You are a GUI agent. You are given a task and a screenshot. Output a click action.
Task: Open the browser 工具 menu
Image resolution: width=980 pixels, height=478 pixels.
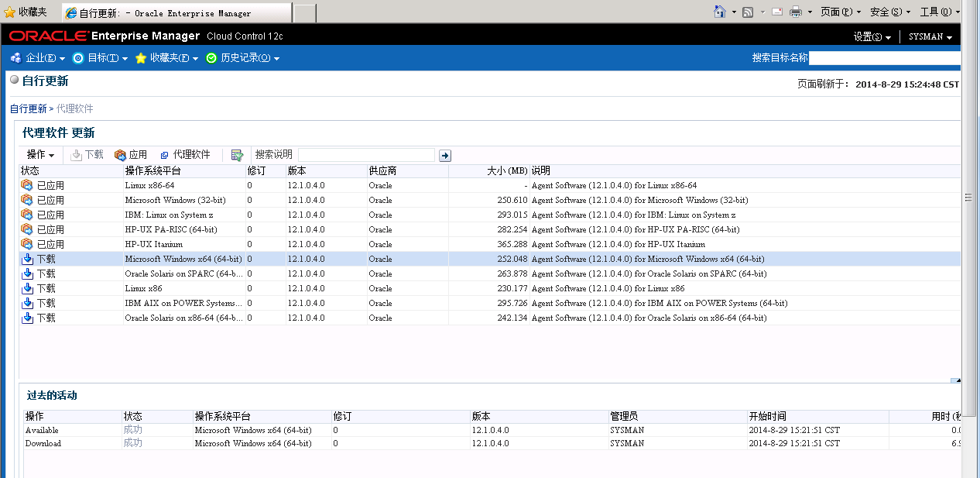point(939,12)
